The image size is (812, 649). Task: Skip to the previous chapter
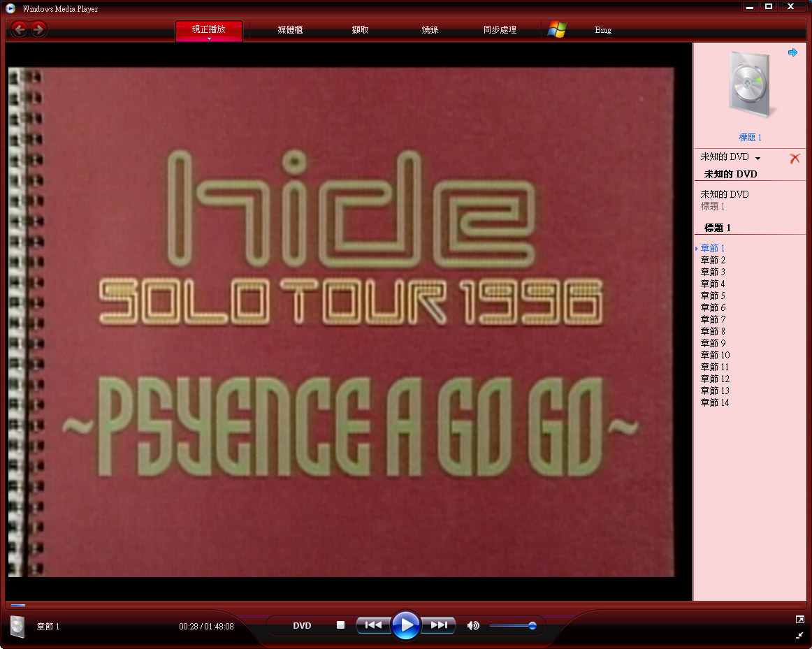tap(373, 625)
